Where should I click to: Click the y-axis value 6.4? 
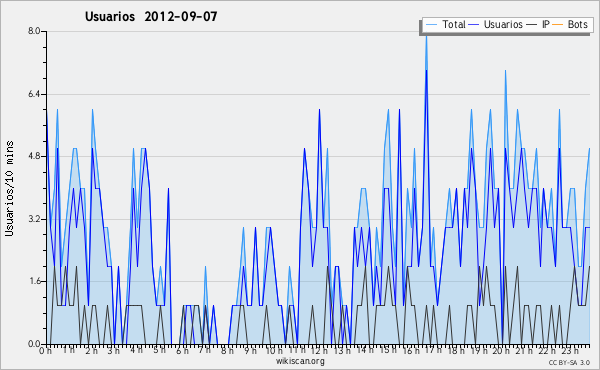tap(34, 94)
